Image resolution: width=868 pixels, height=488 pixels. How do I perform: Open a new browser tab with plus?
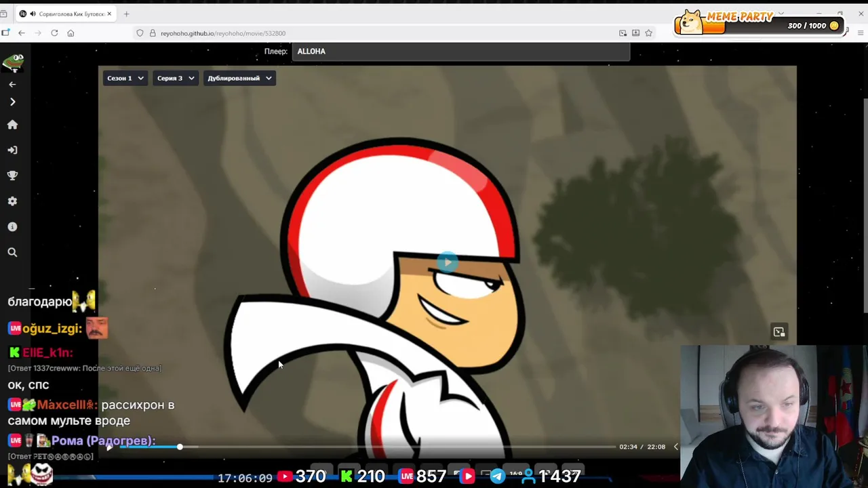click(126, 14)
